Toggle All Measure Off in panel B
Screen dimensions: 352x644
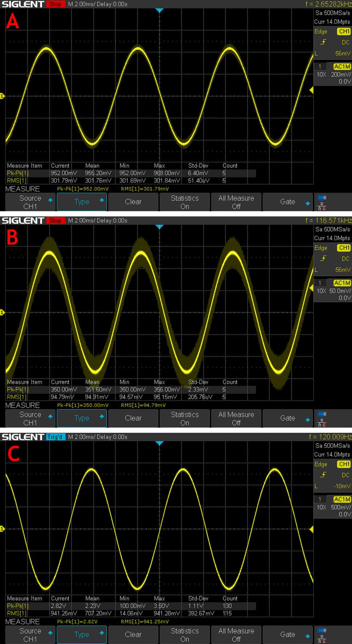click(x=236, y=418)
